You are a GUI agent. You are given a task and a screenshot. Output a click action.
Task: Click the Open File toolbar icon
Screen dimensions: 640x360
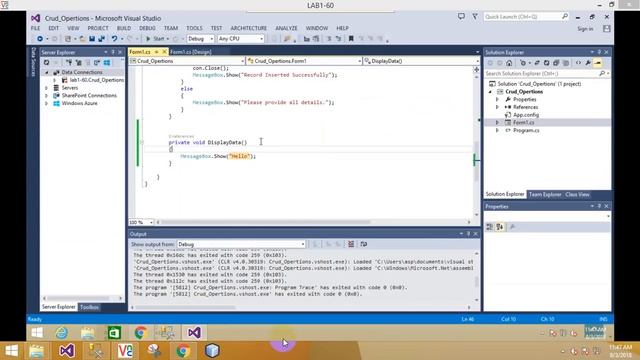coord(82,39)
